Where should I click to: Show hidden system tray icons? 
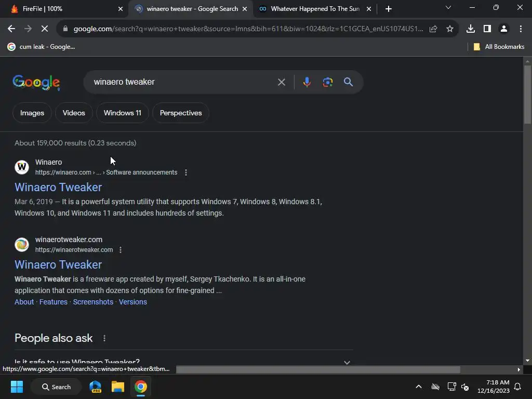[x=419, y=387]
